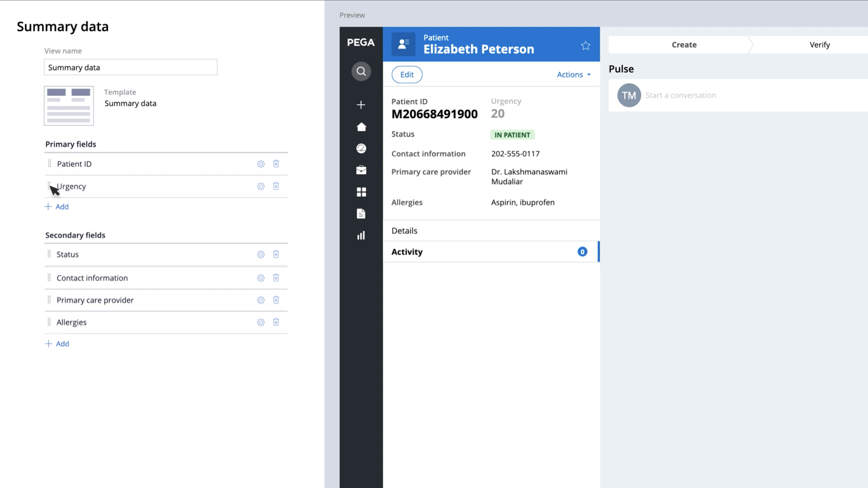The image size is (868, 488).
Task: Add a new primary field via Add link
Action: (57, 206)
